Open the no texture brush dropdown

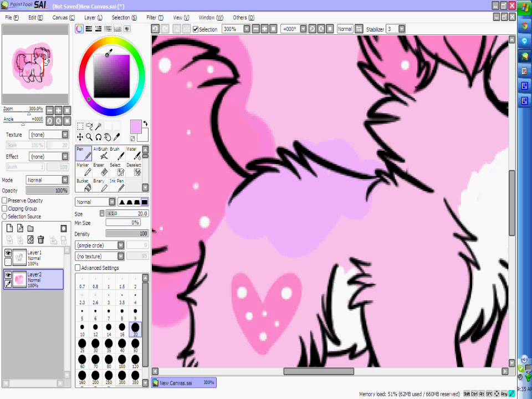[121, 256]
